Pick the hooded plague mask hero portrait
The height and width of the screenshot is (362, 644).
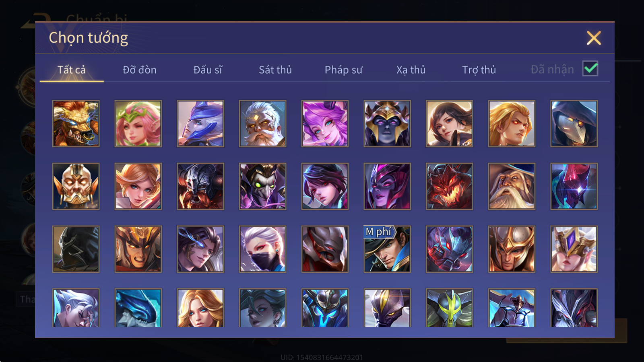[574, 123]
